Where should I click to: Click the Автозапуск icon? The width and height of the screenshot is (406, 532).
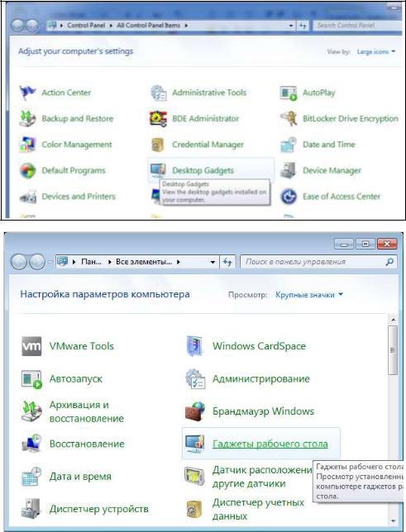[x=31, y=379]
